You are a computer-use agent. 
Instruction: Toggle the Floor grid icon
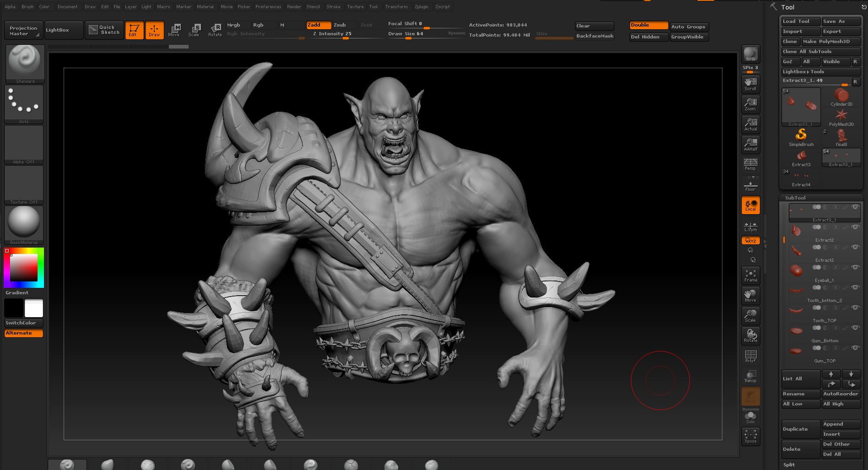point(750,185)
